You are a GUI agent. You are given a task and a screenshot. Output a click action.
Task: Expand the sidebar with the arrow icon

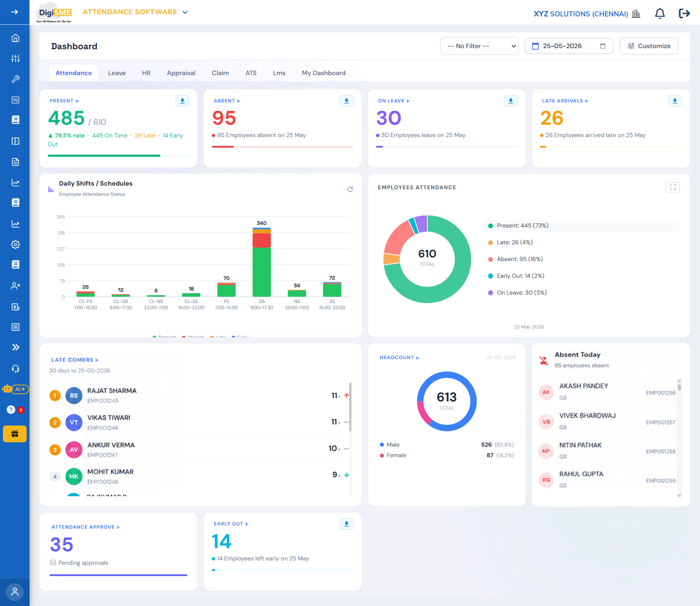point(15,12)
